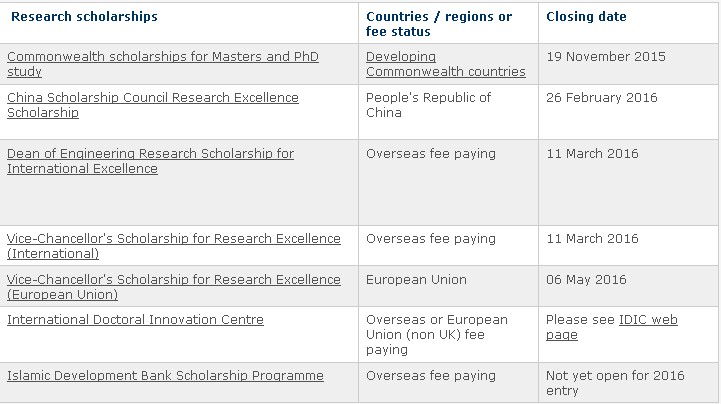The height and width of the screenshot is (404, 721).
Task: Open Commonwealth scholarships for Masters and PhD link
Action: pos(163,64)
